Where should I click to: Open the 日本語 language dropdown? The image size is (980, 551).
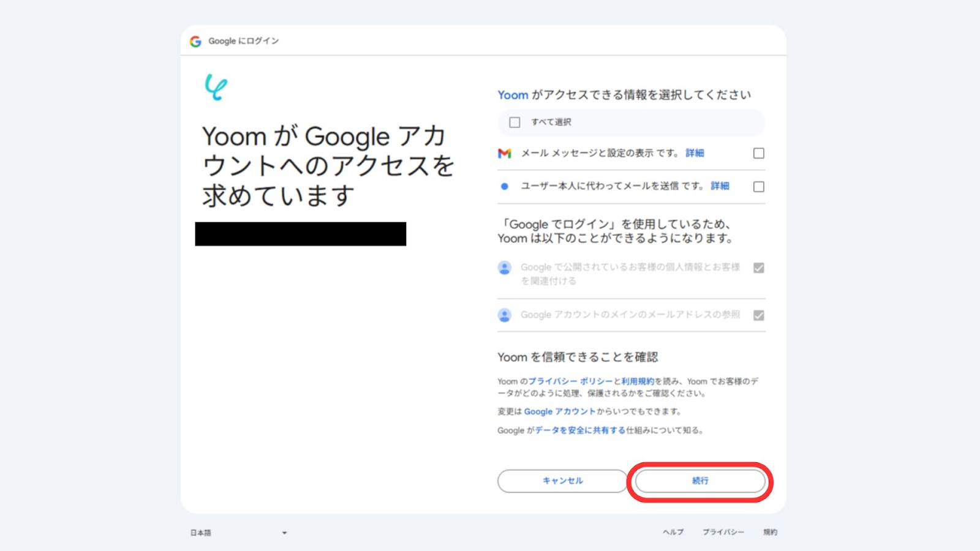click(238, 533)
